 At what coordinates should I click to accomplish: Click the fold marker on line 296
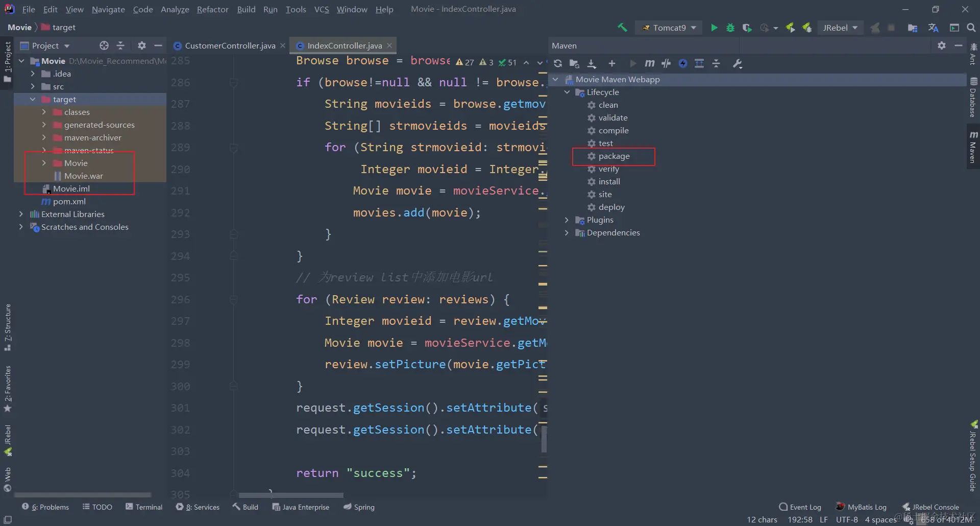(233, 299)
